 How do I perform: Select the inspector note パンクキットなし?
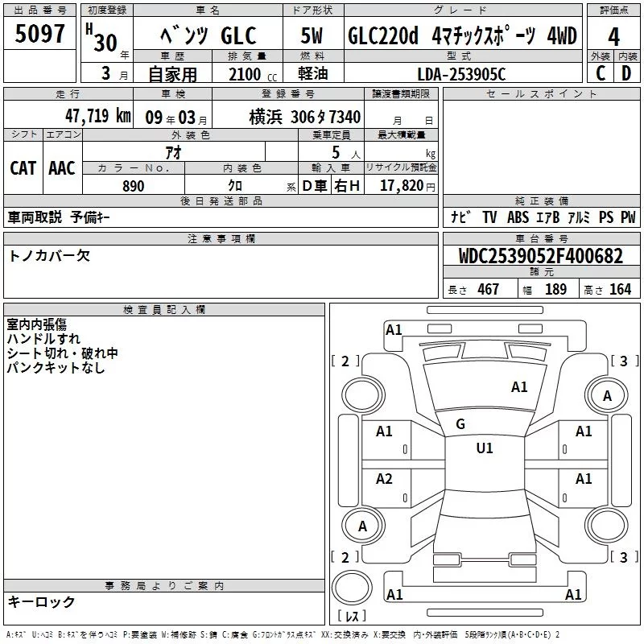[56, 368]
